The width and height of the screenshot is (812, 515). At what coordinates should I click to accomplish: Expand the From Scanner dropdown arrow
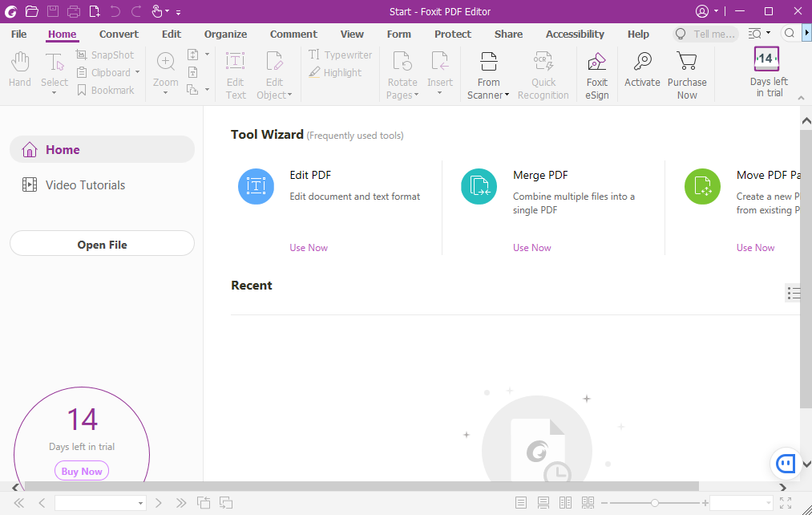507,95
